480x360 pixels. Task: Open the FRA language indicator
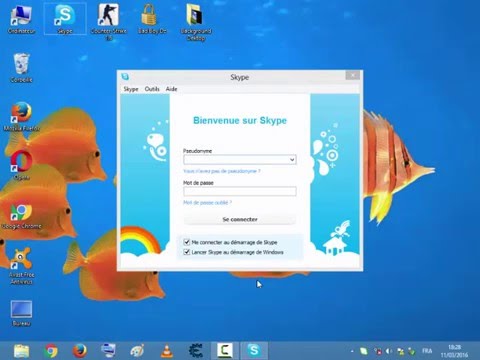click(427, 351)
